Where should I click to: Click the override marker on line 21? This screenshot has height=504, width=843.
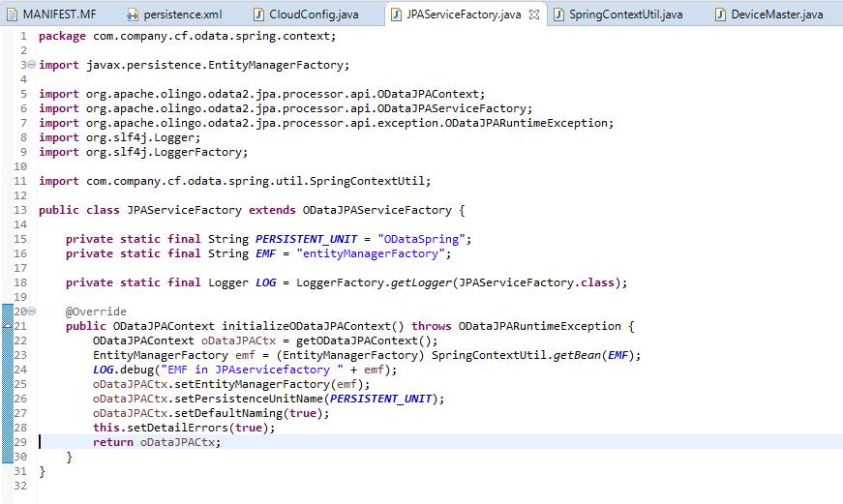coord(8,327)
